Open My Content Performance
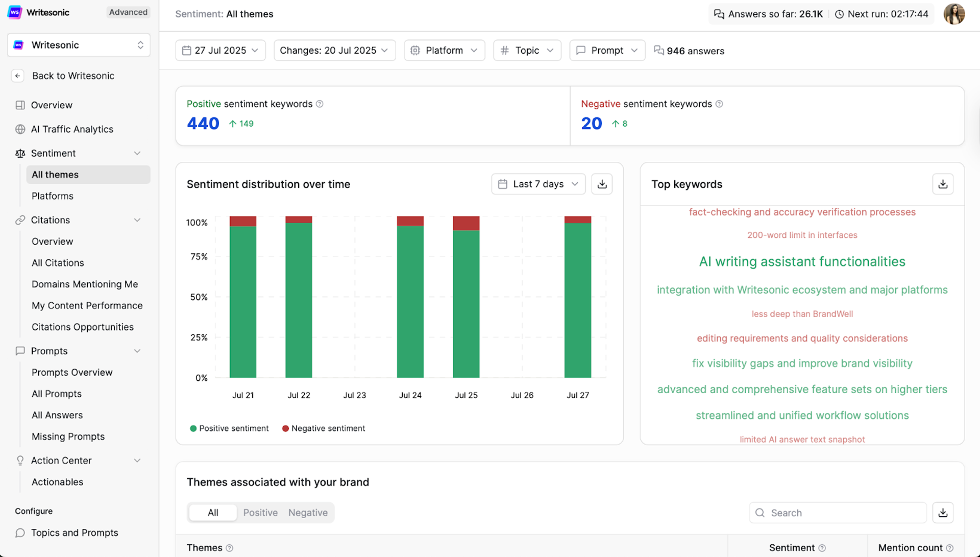Viewport: 980px width, 557px height. pyautogui.click(x=87, y=306)
